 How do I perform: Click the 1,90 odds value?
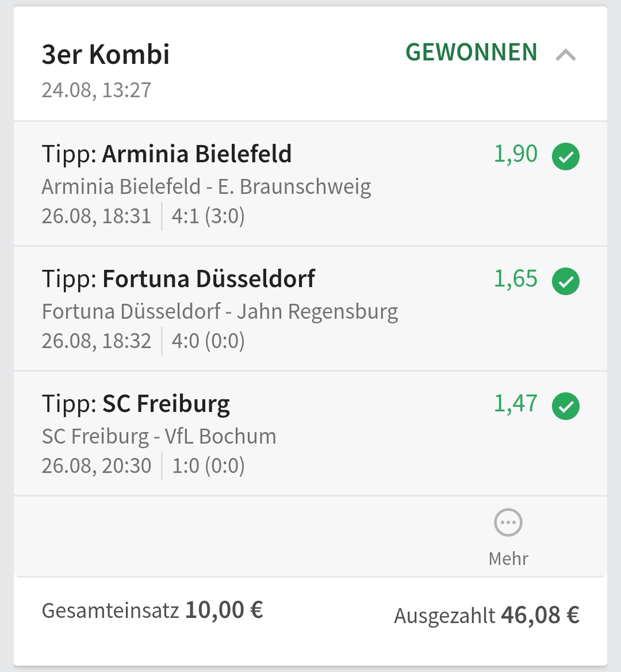[x=516, y=154]
